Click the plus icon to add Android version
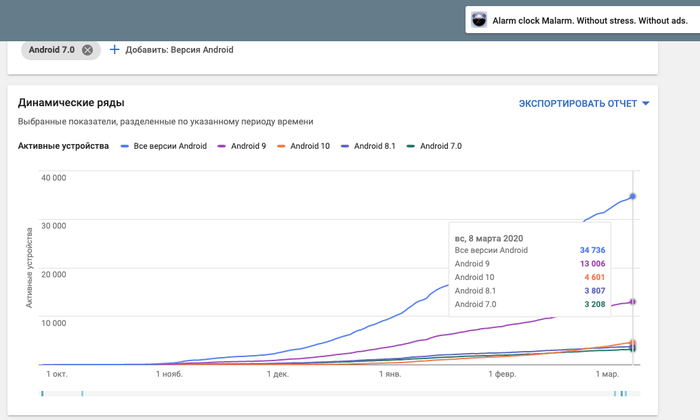 [x=114, y=50]
